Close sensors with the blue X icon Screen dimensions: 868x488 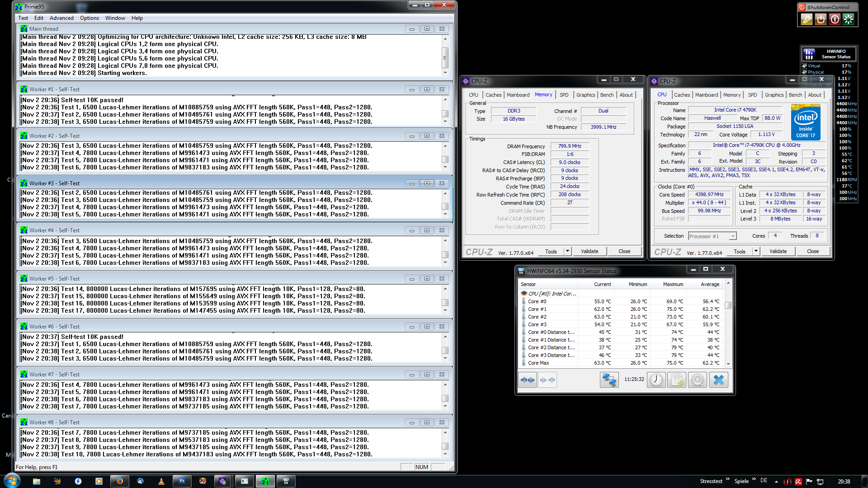(718, 380)
